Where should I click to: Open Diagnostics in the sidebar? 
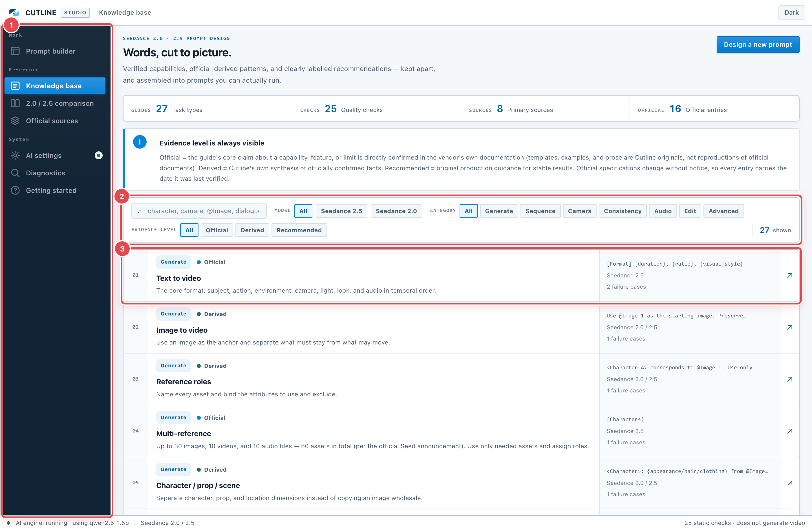pyautogui.click(x=55, y=173)
